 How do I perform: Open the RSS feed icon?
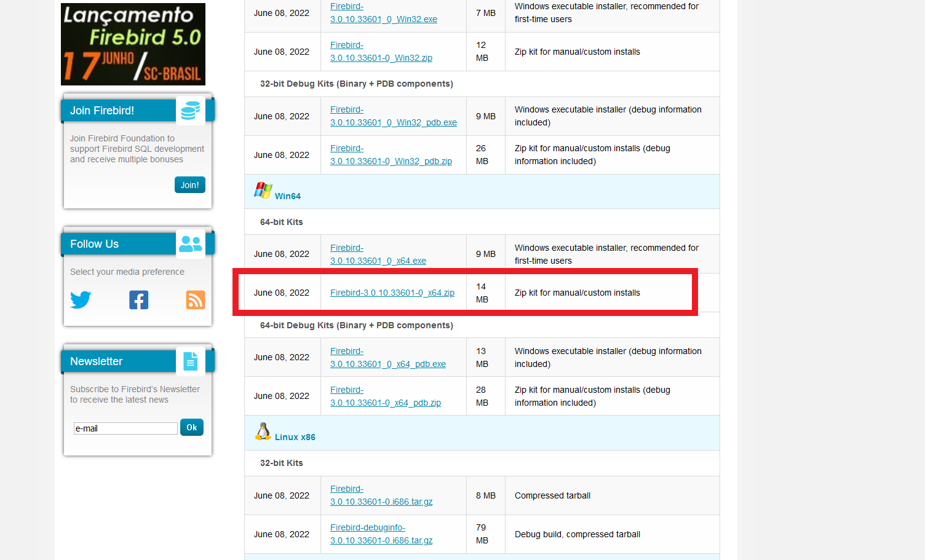tap(196, 300)
